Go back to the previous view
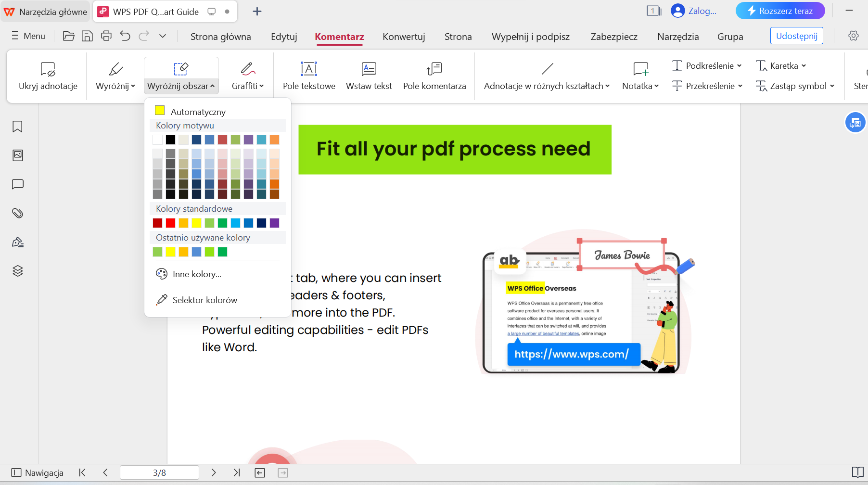Image resolution: width=868 pixels, height=485 pixels. 260,473
